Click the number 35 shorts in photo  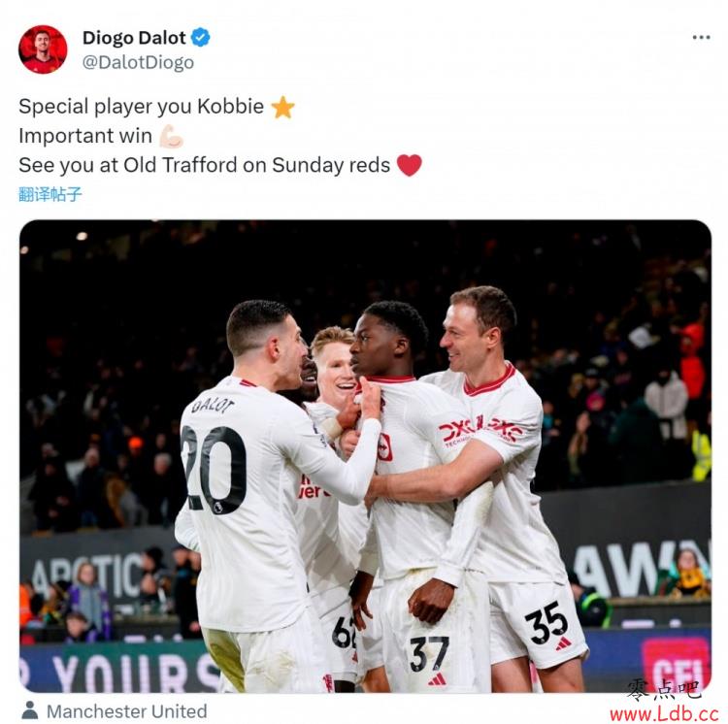(x=546, y=622)
